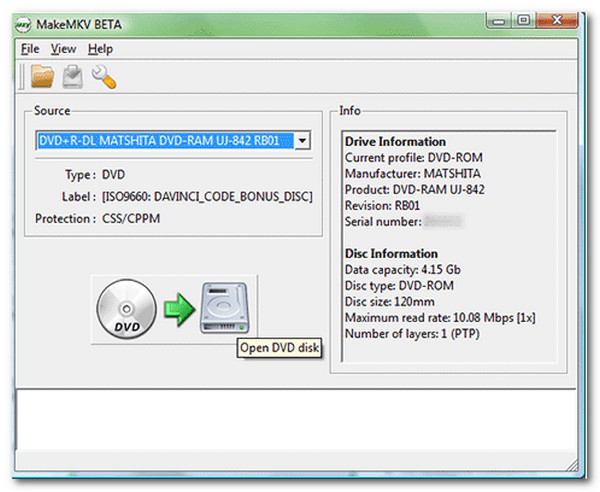The width and height of the screenshot is (600, 492).
Task: Click Manufacturer: MATSHITA line
Action: (x=412, y=174)
